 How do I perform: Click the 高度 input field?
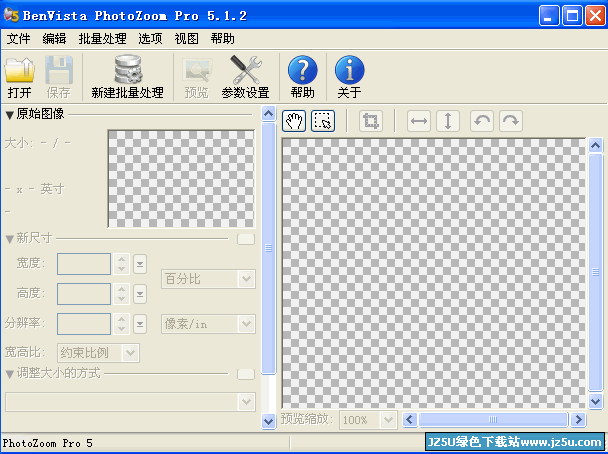click(x=84, y=294)
